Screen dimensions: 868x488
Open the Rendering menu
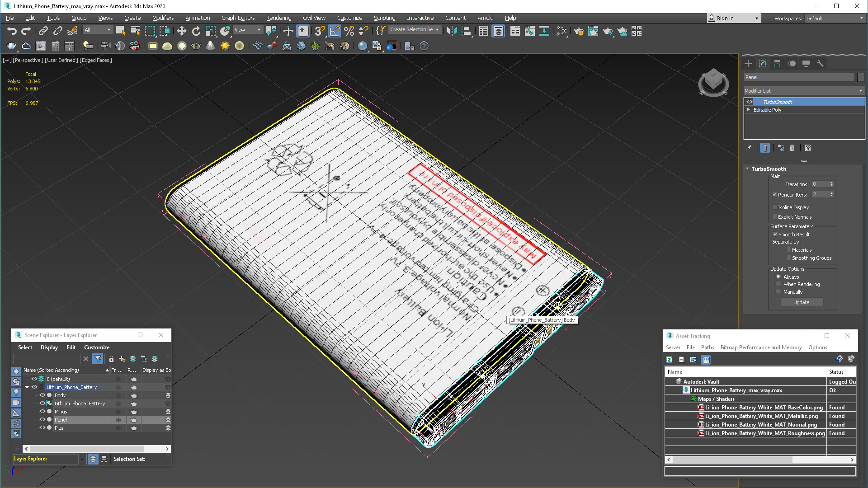(x=278, y=18)
